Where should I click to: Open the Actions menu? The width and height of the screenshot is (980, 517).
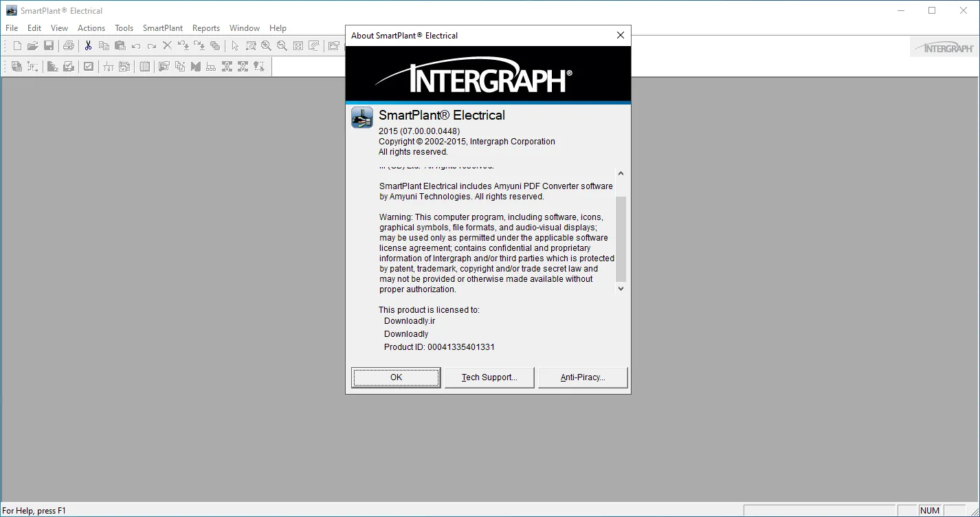(91, 28)
